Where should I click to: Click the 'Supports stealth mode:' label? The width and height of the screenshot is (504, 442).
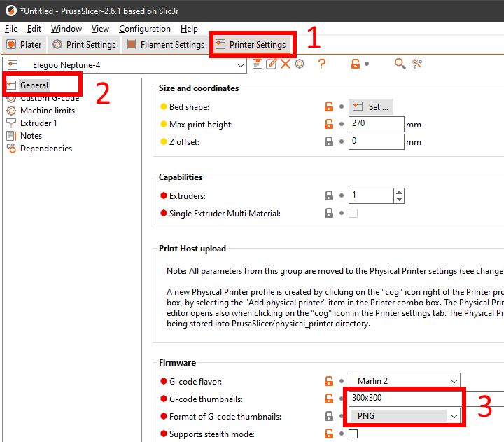pyautogui.click(x=212, y=434)
